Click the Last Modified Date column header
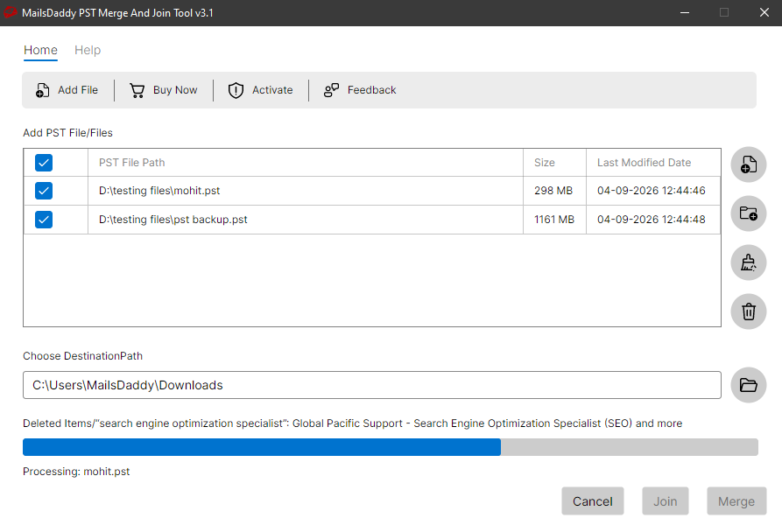782x532 pixels. pyautogui.click(x=653, y=163)
